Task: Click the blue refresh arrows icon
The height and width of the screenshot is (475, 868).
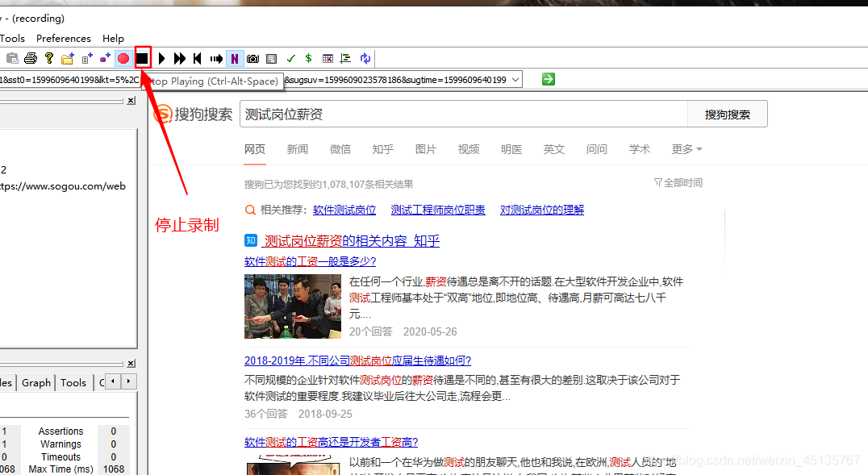Action: coord(365,58)
